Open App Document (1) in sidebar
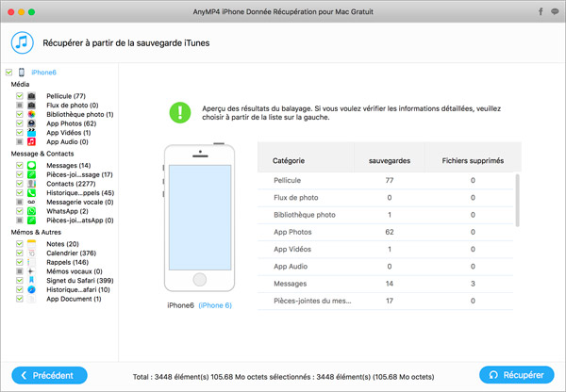Image resolution: width=566 pixels, height=392 pixels. pyautogui.click(x=74, y=299)
